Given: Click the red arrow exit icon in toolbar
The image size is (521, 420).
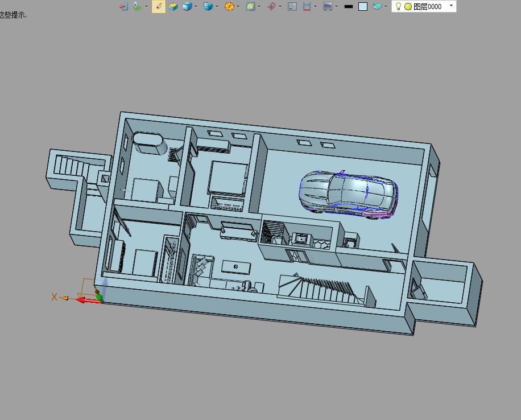Looking at the screenshot, I should (123, 6).
